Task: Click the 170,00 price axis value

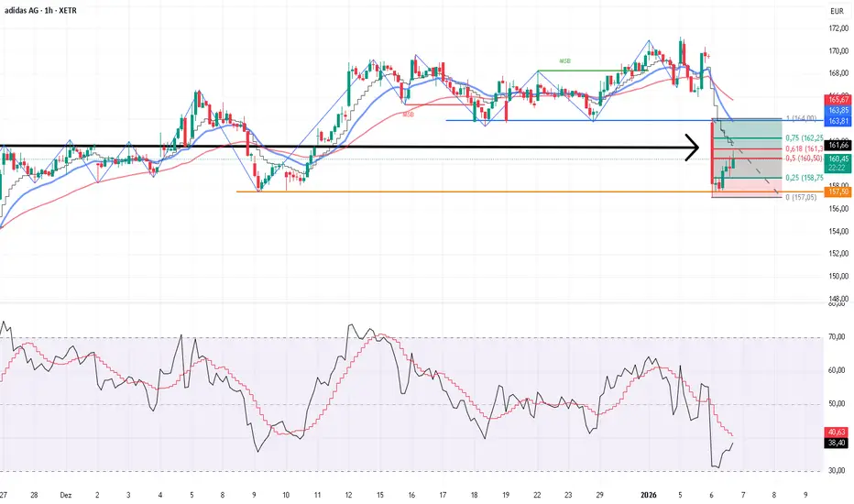Action: click(838, 51)
